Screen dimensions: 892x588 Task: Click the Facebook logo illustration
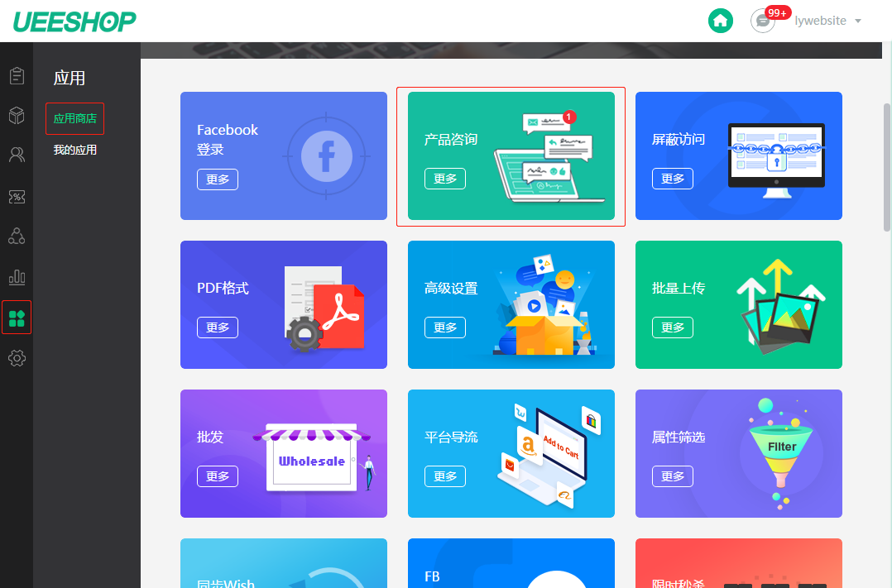(x=327, y=155)
